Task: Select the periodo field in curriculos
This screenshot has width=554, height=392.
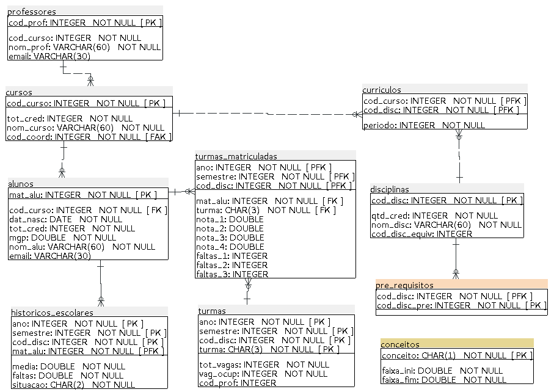Action: point(425,125)
